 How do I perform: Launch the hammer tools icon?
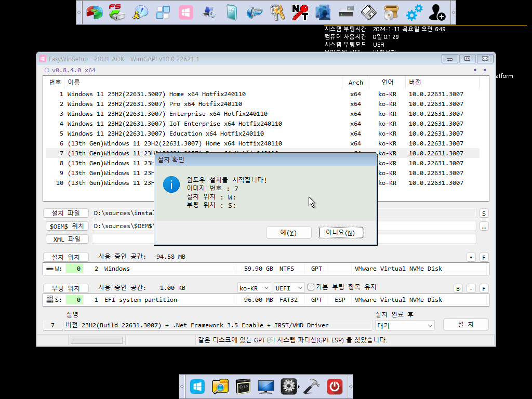[x=312, y=387]
